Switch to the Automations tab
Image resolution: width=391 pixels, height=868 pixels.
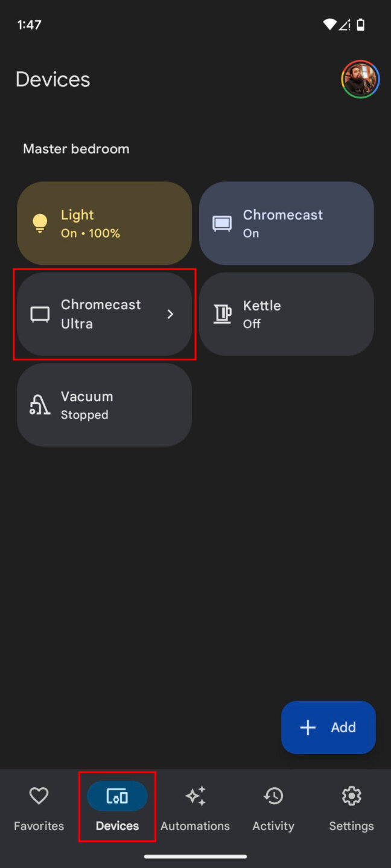click(x=195, y=808)
